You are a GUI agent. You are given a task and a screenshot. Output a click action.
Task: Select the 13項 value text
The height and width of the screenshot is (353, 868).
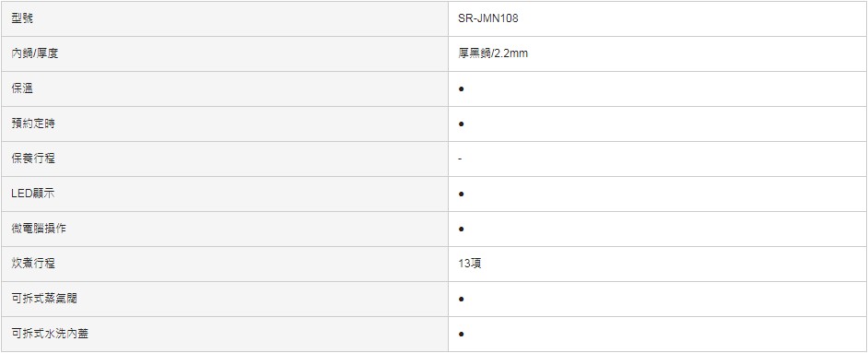[x=470, y=264]
